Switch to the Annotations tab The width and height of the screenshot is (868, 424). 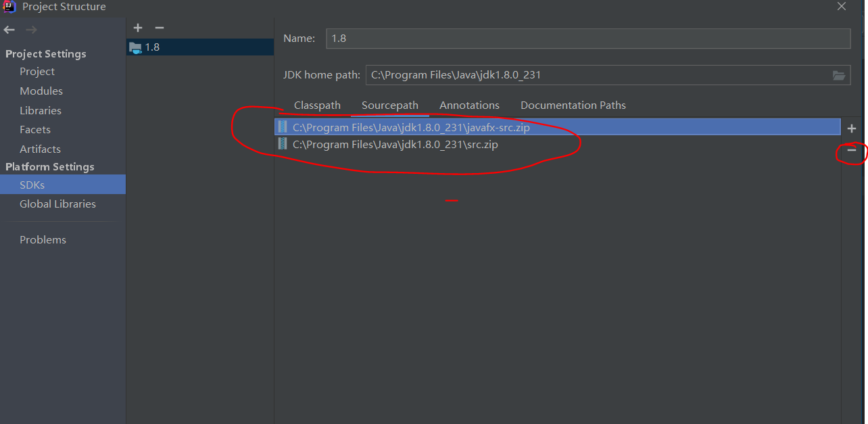coord(469,105)
